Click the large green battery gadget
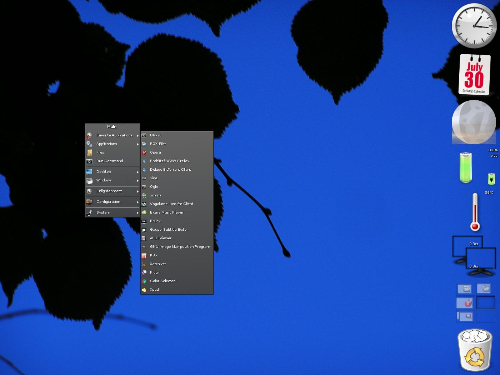500x375 pixels. pos(466,167)
